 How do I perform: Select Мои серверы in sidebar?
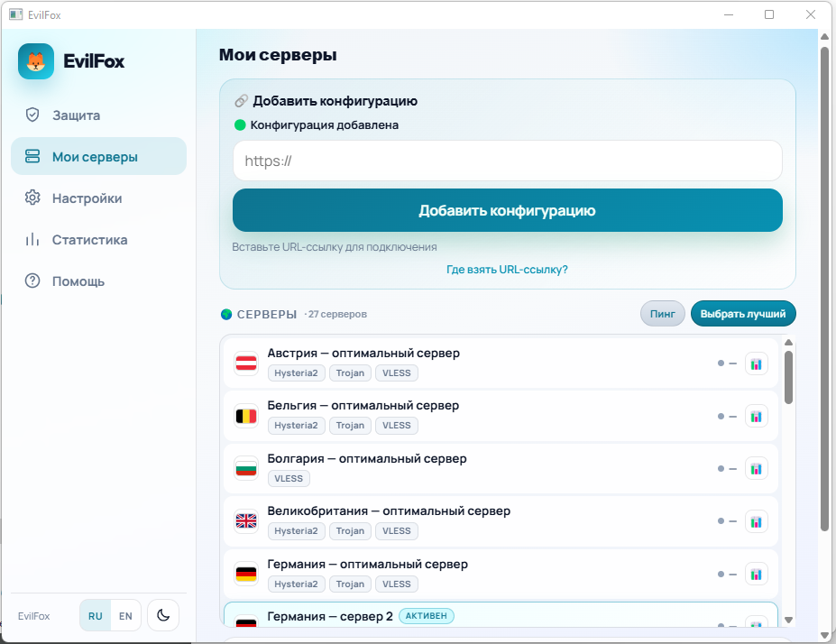tap(98, 156)
